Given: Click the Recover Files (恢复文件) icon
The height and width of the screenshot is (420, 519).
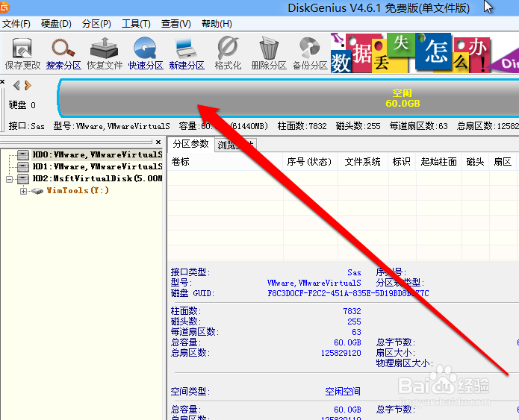Looking at the screenshot, I should click(x=105, y=53).
